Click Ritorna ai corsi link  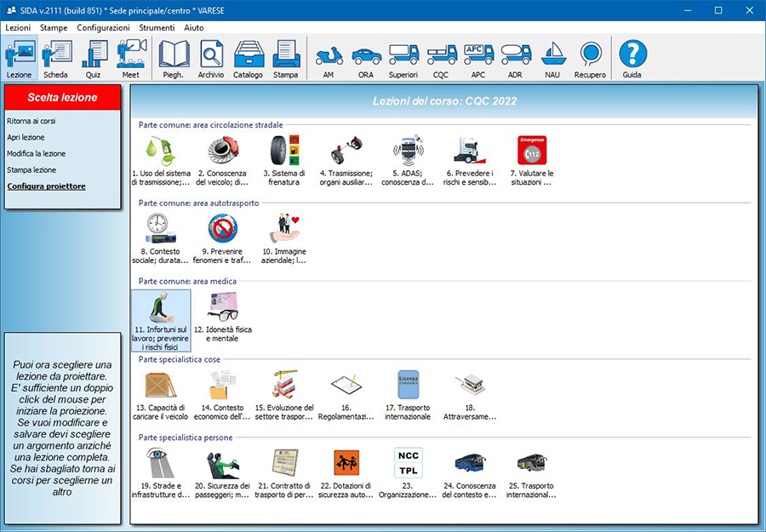tap(31, 121)
